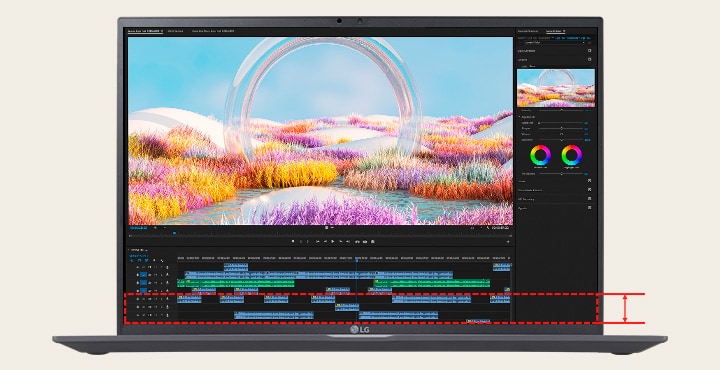
Task: Step back one frame in transport controls
Action: [325, 241]
